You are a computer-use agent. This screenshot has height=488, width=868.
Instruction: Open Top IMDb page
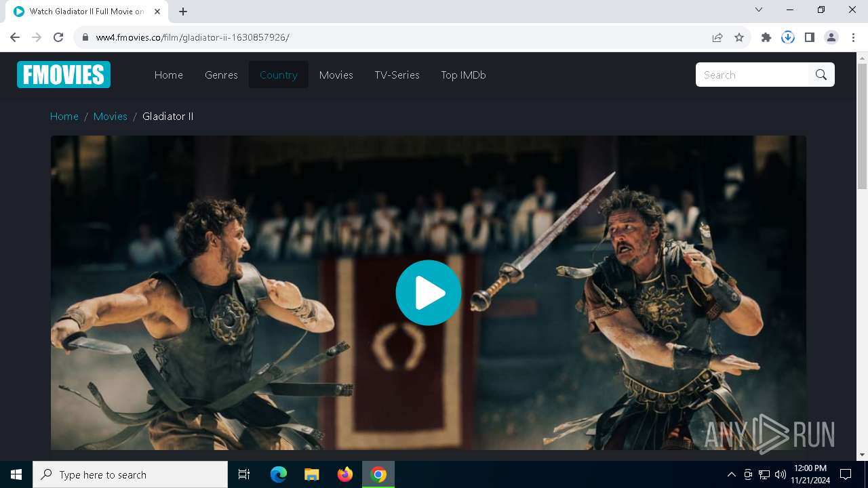tap(463, 75)
